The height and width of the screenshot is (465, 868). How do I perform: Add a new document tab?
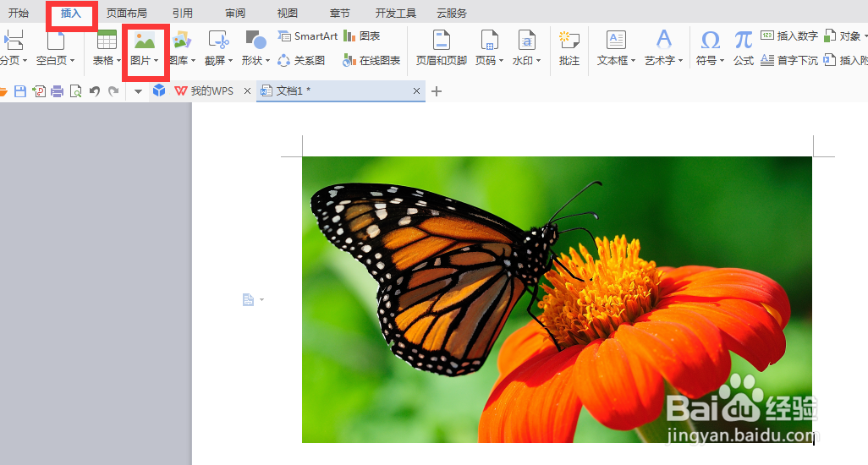(437, 91)
